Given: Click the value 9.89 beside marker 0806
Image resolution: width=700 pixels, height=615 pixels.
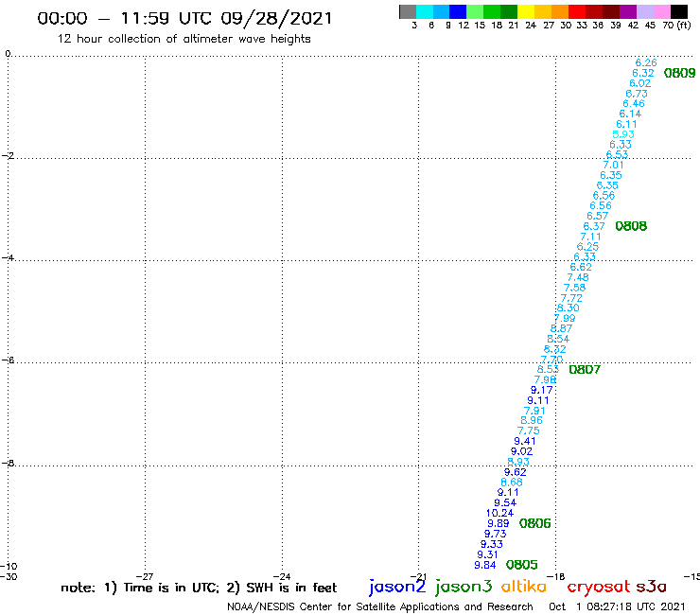Looking at the screenshot, I should 499,523.
